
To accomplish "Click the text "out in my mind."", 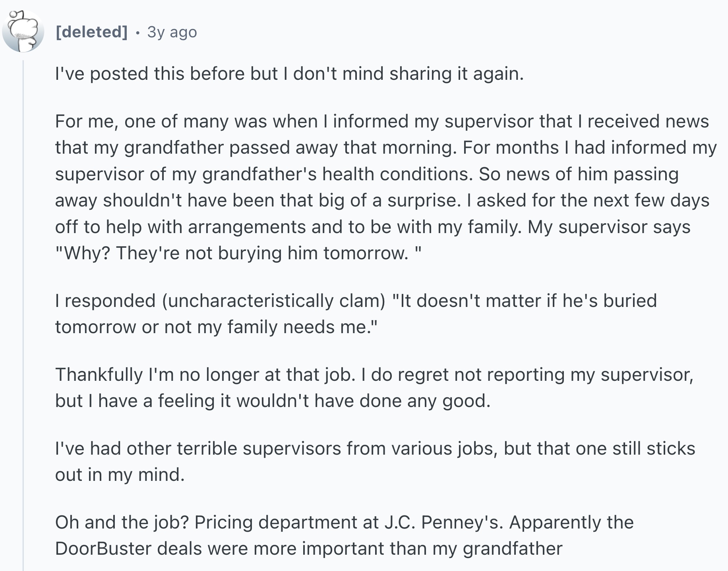I will 120,475.
